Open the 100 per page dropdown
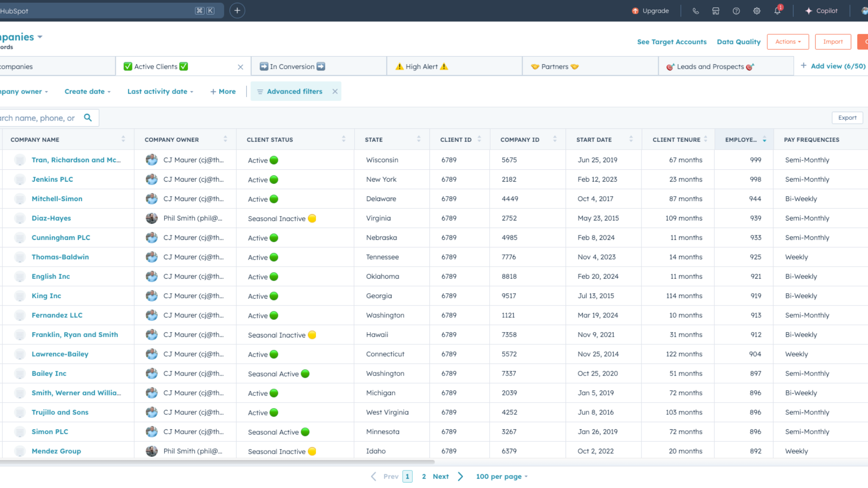The width and height of the screenshot is (868, 488). (x=501, y=476)
